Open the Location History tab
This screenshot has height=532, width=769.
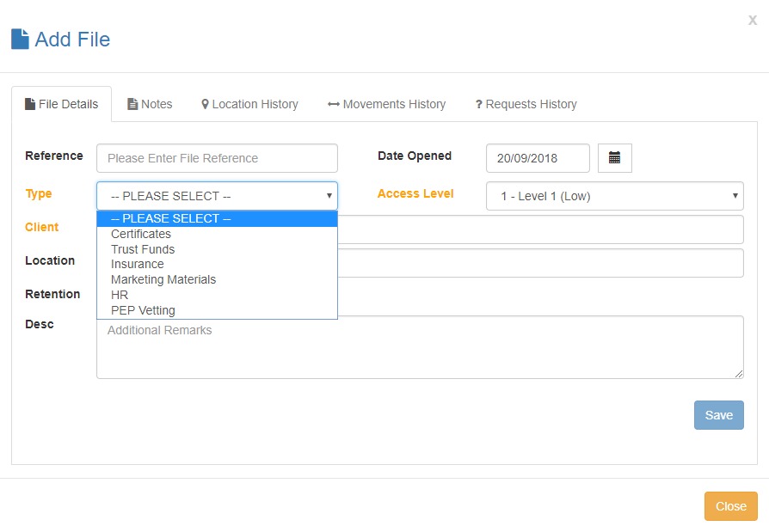point(249,104)
